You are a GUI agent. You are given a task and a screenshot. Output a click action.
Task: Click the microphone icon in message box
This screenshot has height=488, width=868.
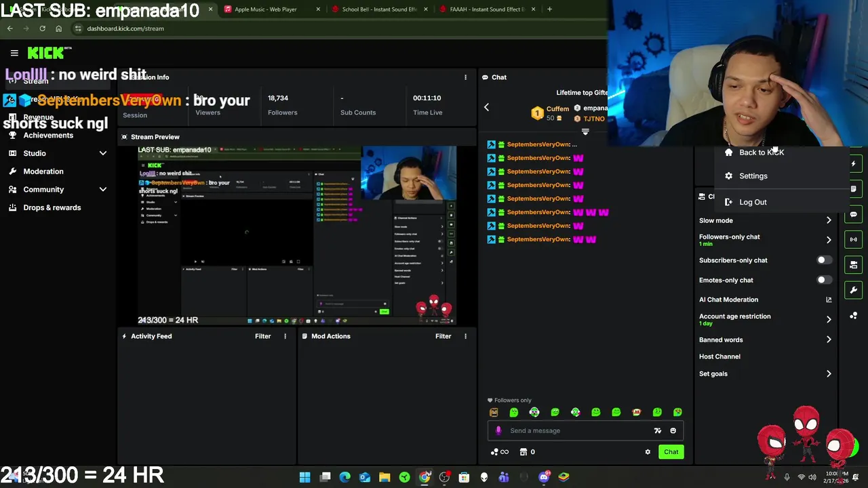pos(498,430)
